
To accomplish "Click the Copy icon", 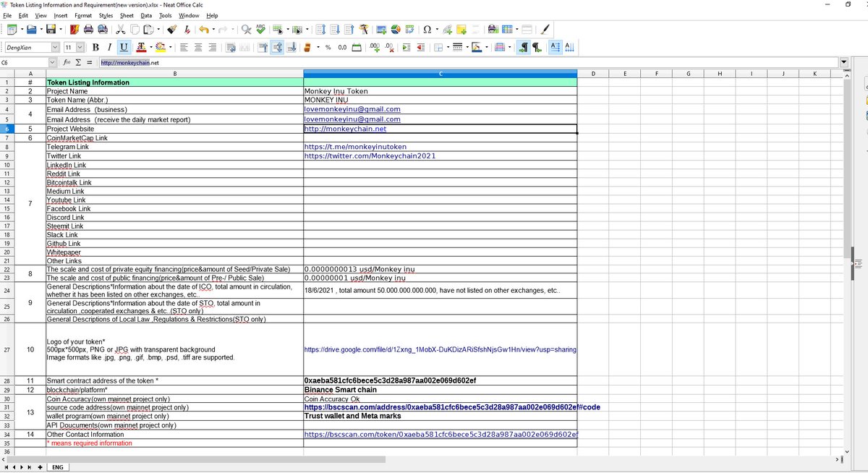I will click(135, 30).
